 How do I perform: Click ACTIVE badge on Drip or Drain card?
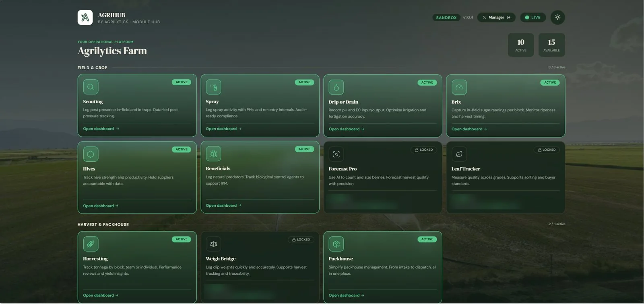tap(427, 82)
